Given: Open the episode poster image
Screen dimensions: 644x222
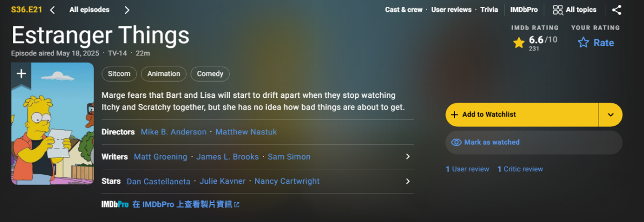Looking at the screenshot, I should [x=53, y=134].
